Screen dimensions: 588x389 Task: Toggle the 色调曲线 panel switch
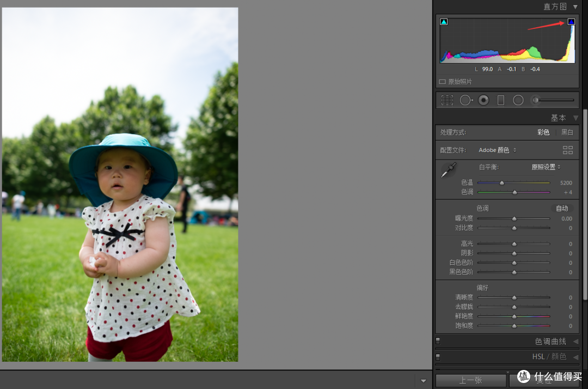point(438,341)
